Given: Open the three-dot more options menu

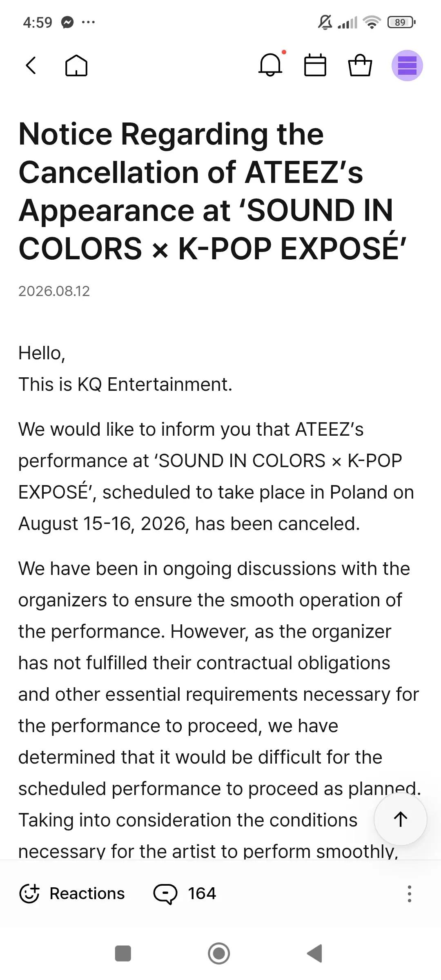Looking at the screenshot, I should [409, 893].
